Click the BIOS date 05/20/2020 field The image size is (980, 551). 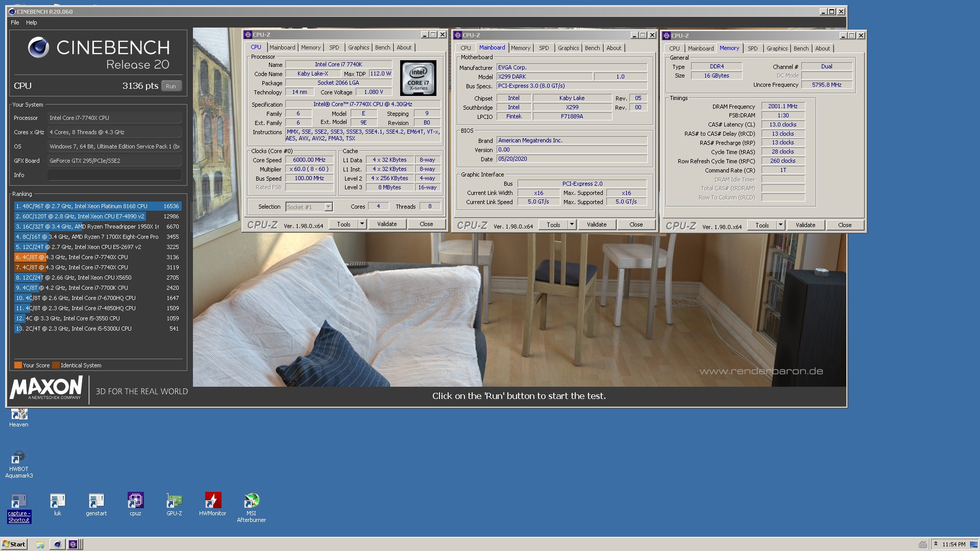pyautogui.click(x=572, y=159)
